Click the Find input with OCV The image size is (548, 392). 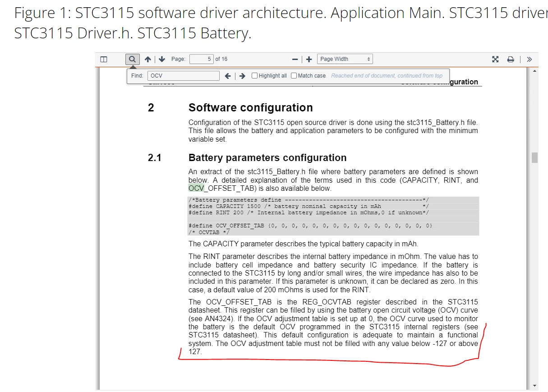(x=184, y=76)
